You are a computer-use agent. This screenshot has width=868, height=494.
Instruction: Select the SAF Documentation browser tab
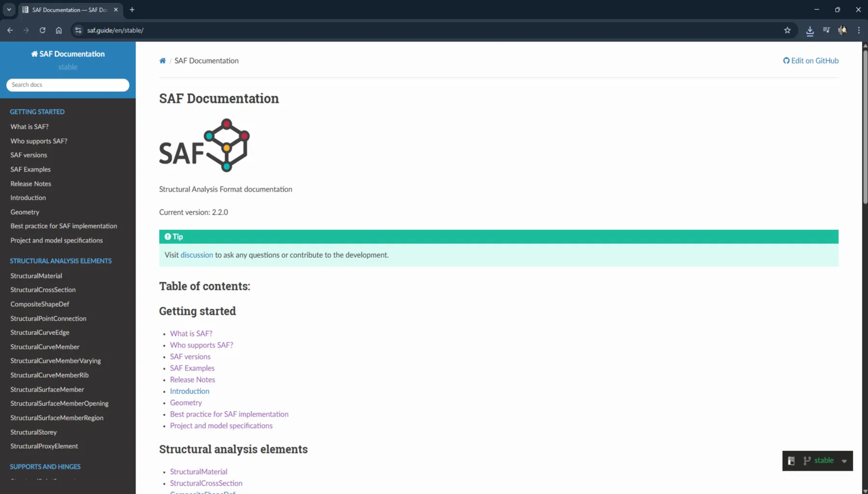pyautogui.click(x=70, y=10)
